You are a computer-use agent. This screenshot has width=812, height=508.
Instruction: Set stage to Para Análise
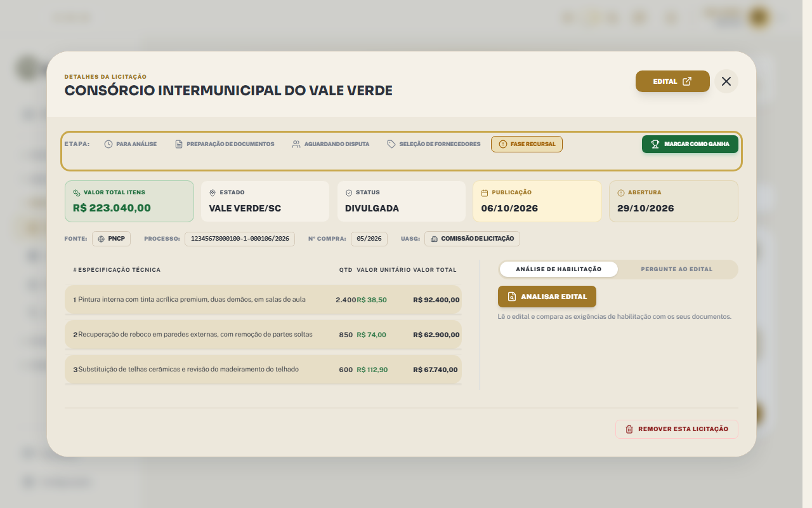point(131,144)
